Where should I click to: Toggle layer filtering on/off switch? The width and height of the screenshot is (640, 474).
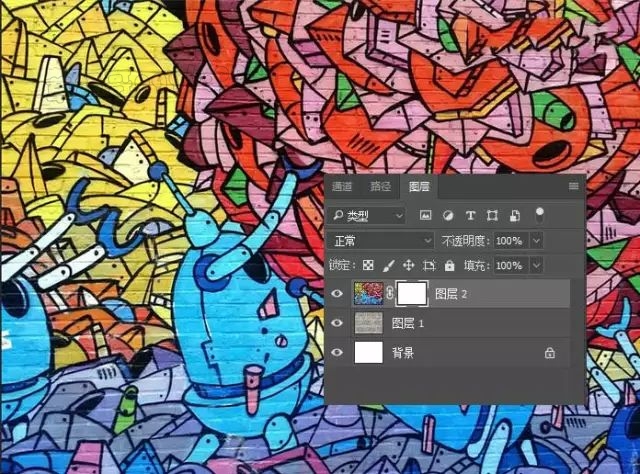539,215
